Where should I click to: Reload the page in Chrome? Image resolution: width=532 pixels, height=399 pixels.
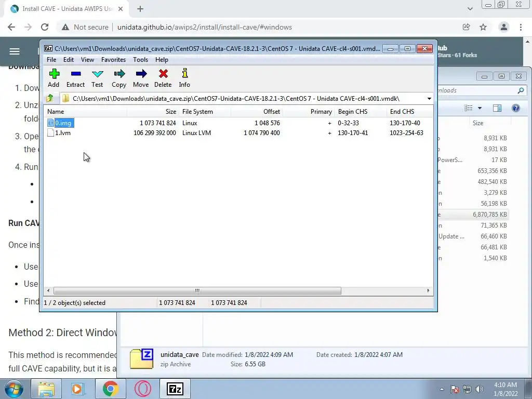[45, 27]
